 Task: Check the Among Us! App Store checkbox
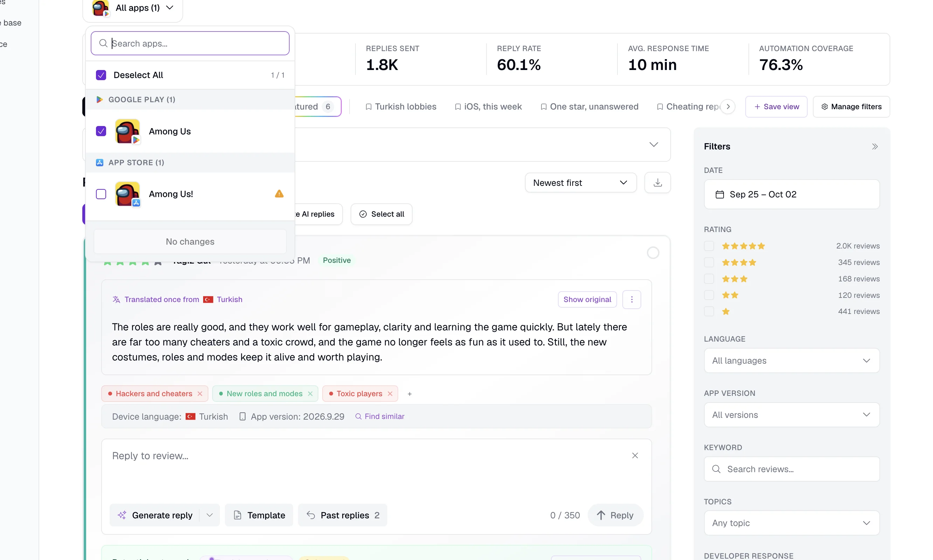click(x=101, y=194)
